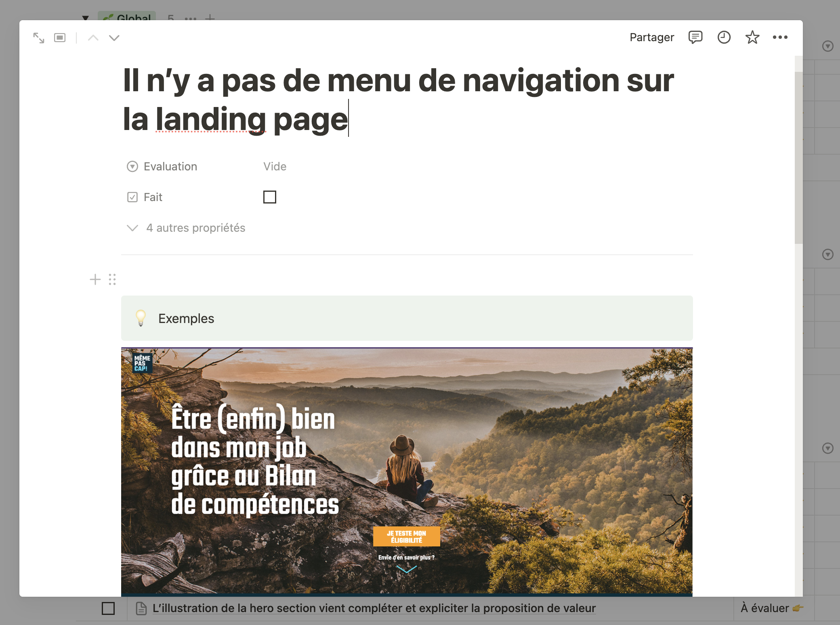View page history clock icon
The width and height of the screenshot is (840, 625).
tap(724, 37)
